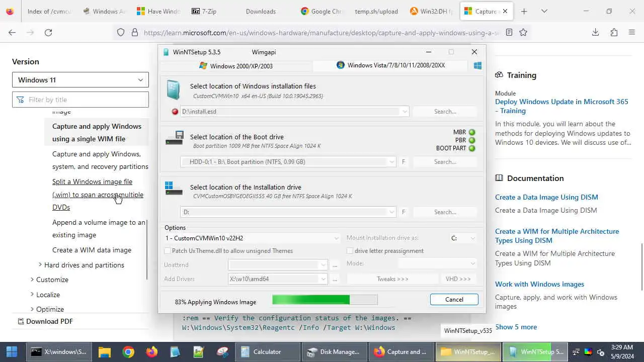Switch to Disk Management taskbar button
This screenshot has width=644, height=362.
pyautogui.click(x=334, y=352)
